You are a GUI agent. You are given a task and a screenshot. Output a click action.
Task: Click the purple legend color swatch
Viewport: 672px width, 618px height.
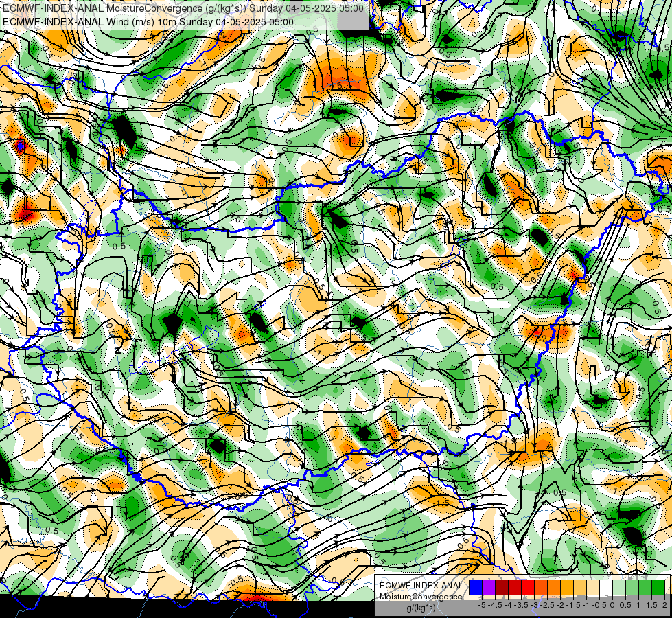(x=489, y=588)
